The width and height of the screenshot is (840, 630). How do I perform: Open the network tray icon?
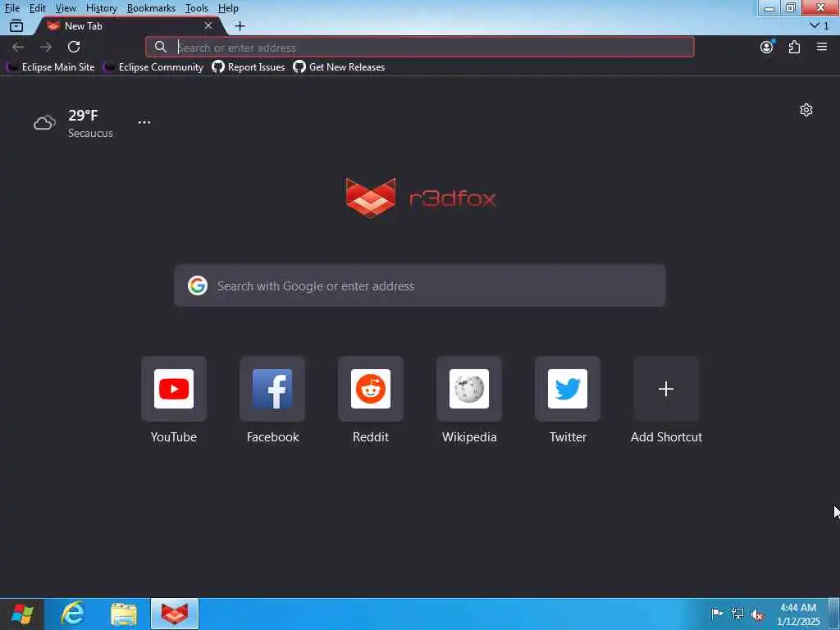(x=737, y=614)
